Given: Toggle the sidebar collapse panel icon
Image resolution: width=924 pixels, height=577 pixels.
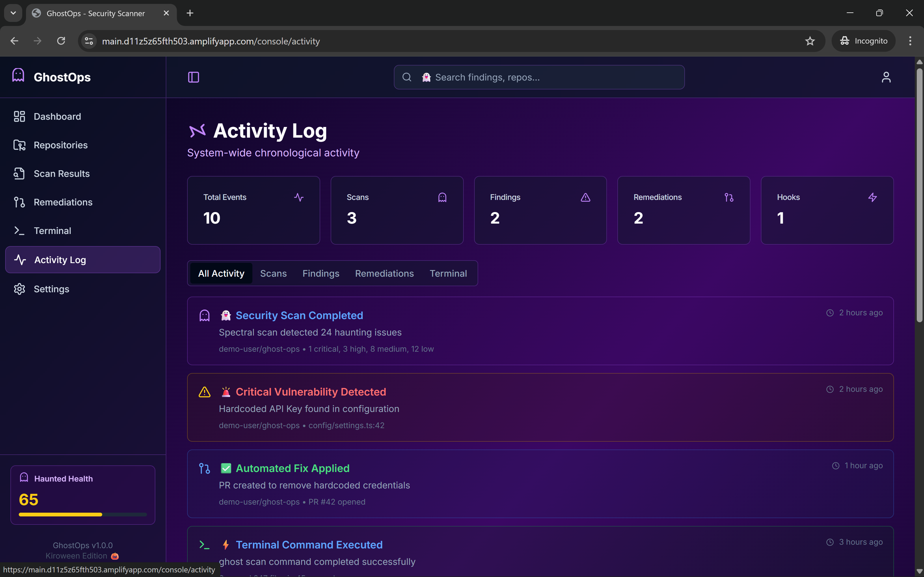Looking at the screenshot, I should 193,77.
